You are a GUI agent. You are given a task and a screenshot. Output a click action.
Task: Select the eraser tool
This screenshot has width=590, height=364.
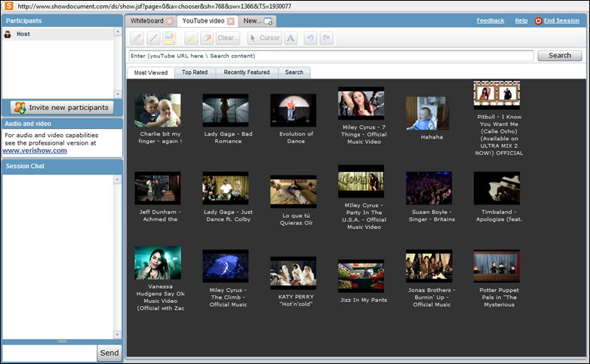pos(207,38)
